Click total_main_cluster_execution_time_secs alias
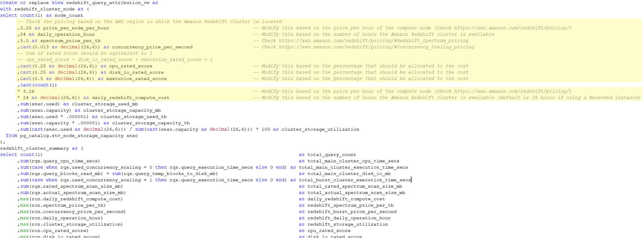 pyautogui.click(x=353, y=167)
